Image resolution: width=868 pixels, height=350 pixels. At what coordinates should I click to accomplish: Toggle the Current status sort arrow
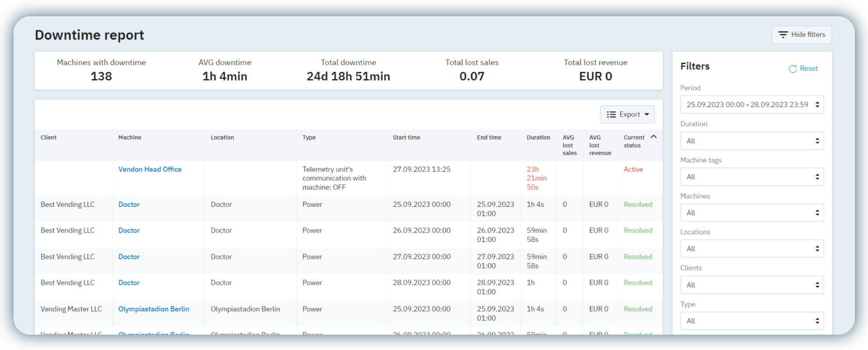(653, 137)
